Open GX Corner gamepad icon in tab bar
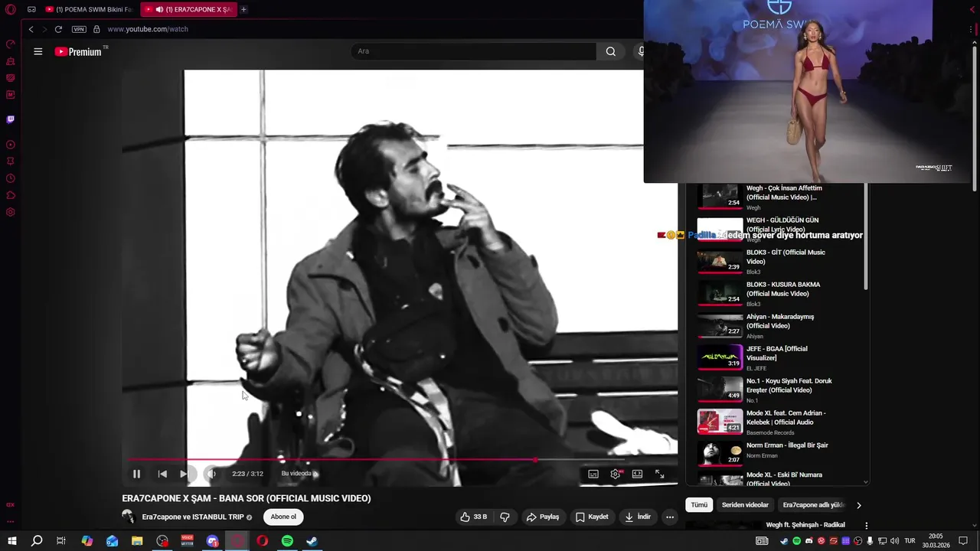This screenshot has width=980, height=551. pos(31,10)
